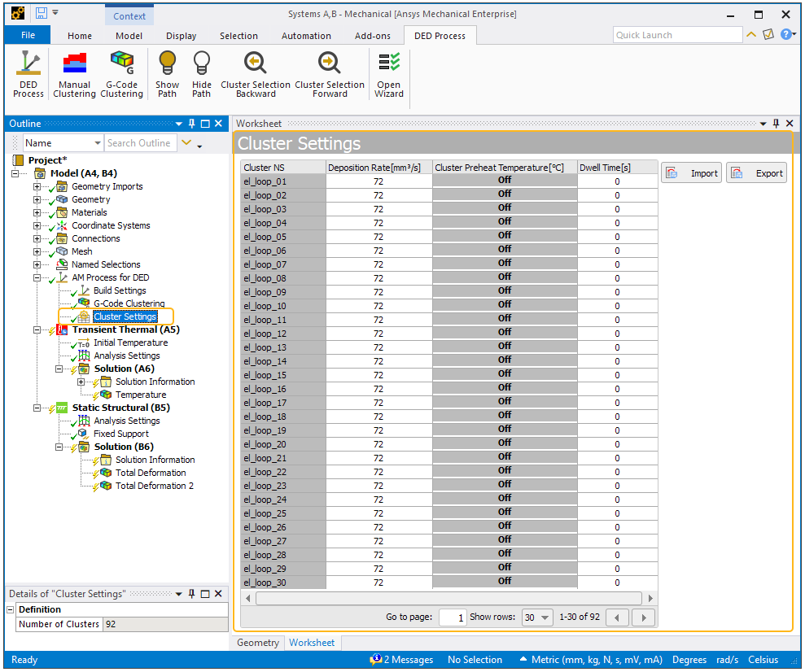
Task: Toggle preheat Off cell for el_loop_15
Action: [x=505, y=374]
